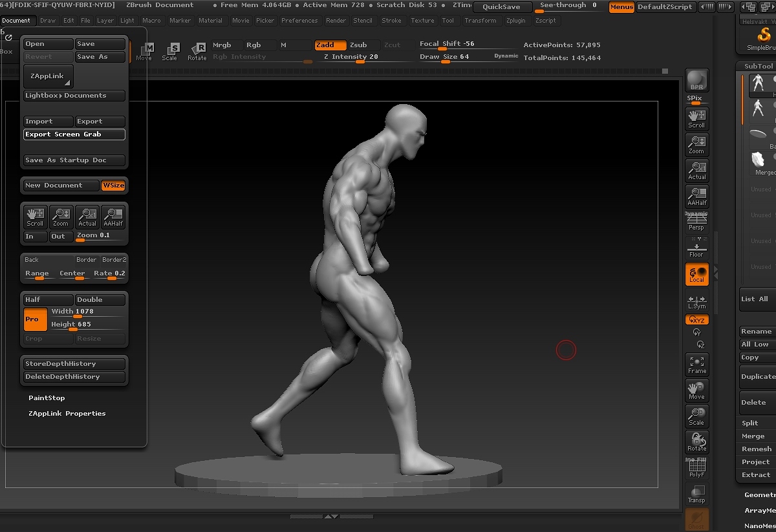Toggle the XYZ rotation mode
Viewport: 776px width, 532px height.
coord(696,320)
